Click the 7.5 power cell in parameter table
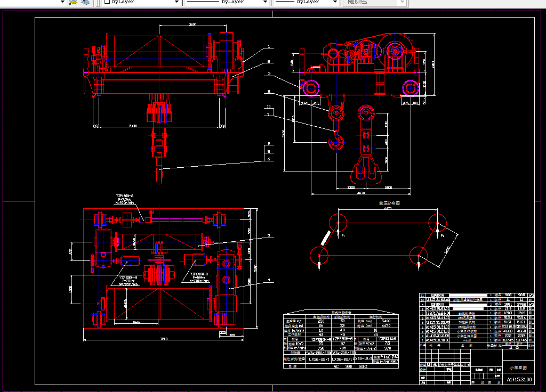 (x=387, y=344)
